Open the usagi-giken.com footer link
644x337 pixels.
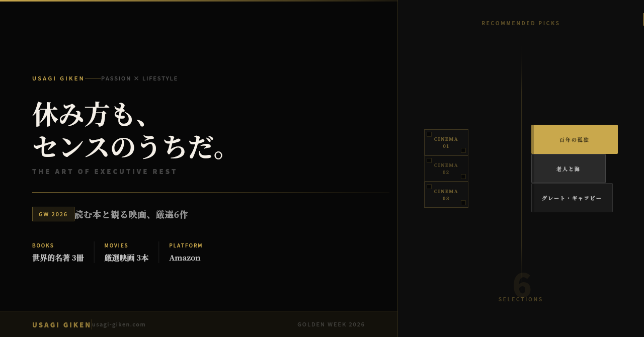click(x=119, y=324)
